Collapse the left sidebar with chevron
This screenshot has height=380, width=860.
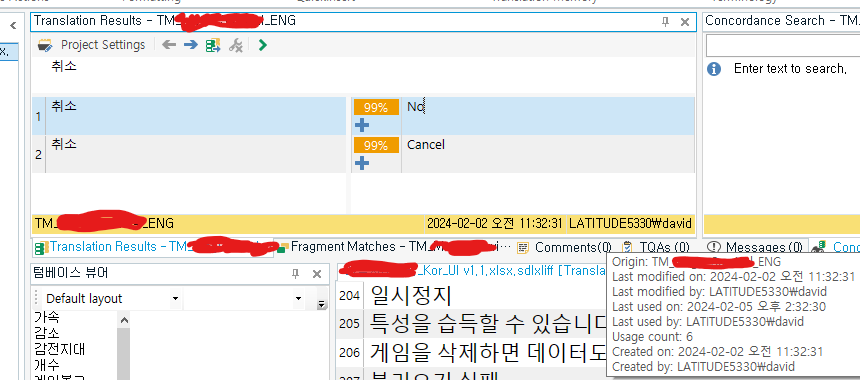(13, 25)
